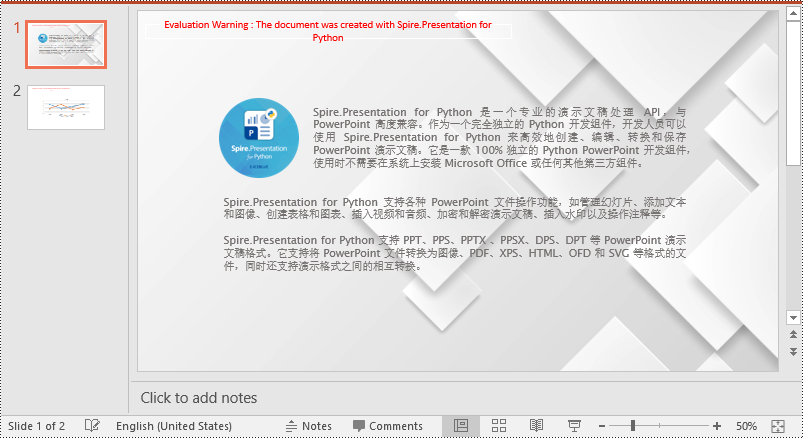Image resolution: width=803 pixels, height=438 pixels.
Task: Click the evaluation warning text box
Action: pyautogui.click(x=328, y=31)
